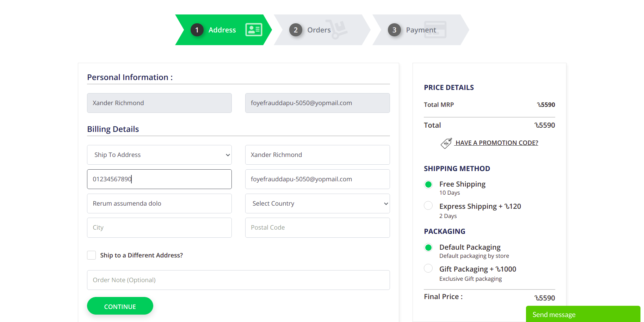Click disabled email field under Personal Information
Viewport: 644px width, 322px height.
317,103
